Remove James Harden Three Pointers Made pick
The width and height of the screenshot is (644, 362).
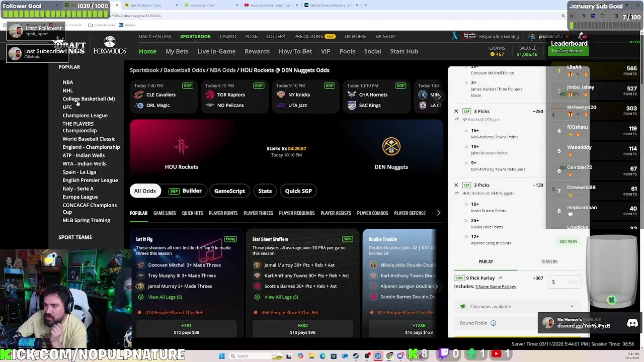(x=466, y=82)
